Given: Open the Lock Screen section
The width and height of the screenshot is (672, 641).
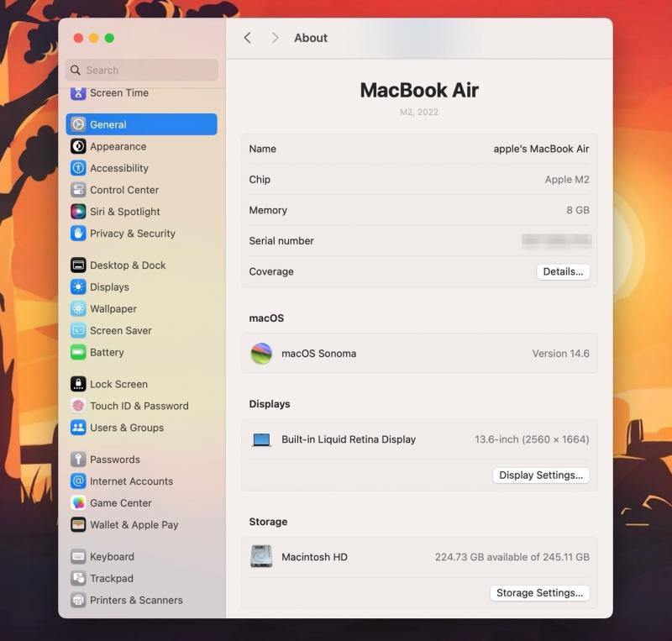Looking at the screenshot, I should tap(118, 384).
